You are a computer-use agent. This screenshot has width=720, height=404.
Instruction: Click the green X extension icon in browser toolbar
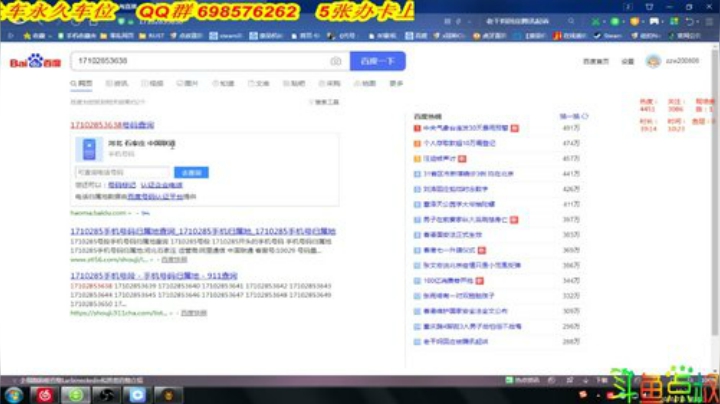click(596, 22)
